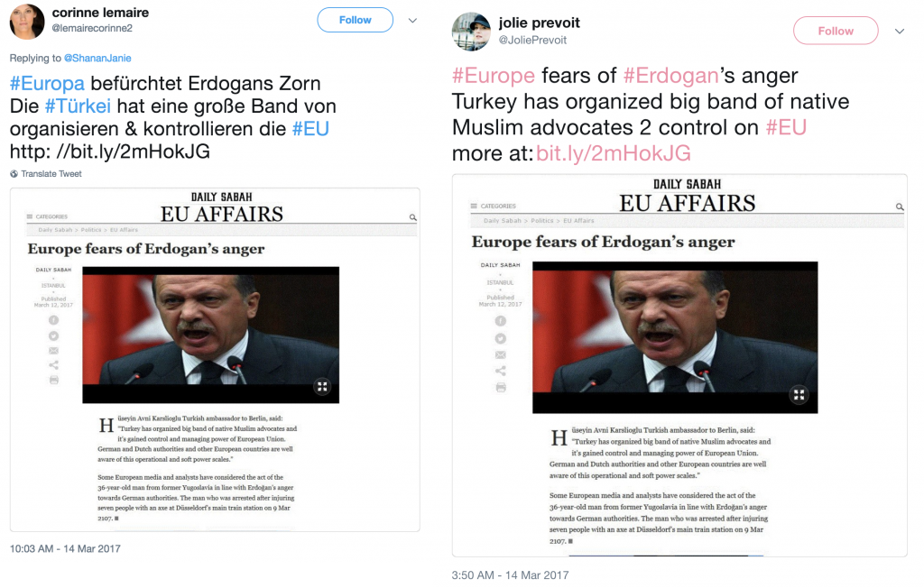Expand fullscreen icon on right Erdogan photo
The image size is (924, 588).
coord(799,395)
